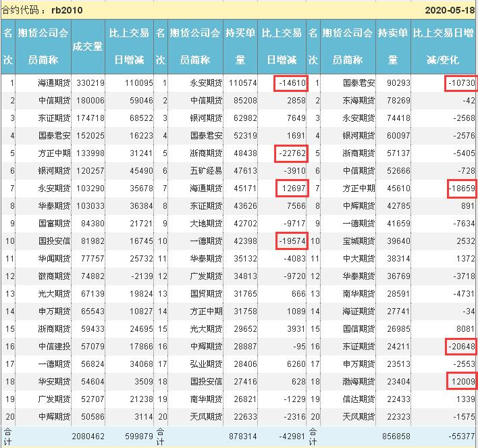Click trading volume value 330219
This screenshot has height=448, width=478.
[90, 83]
